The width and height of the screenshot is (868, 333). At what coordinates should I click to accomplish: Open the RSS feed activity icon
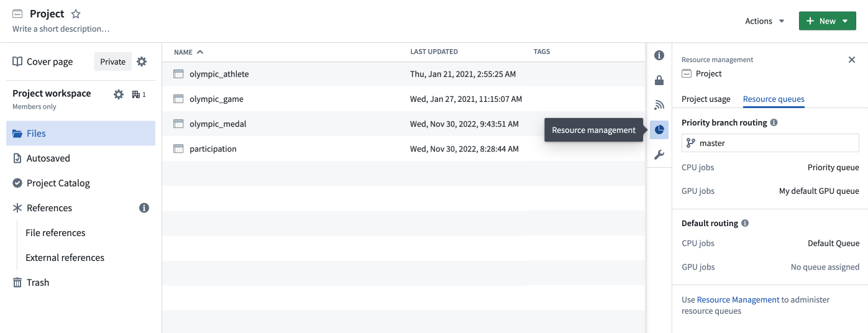[659, 105]
